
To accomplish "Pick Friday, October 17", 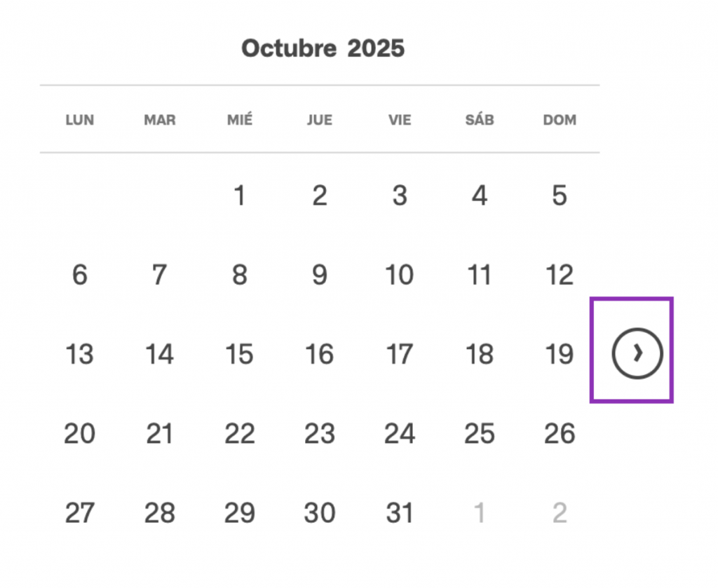I will click(x=399, y=355).
